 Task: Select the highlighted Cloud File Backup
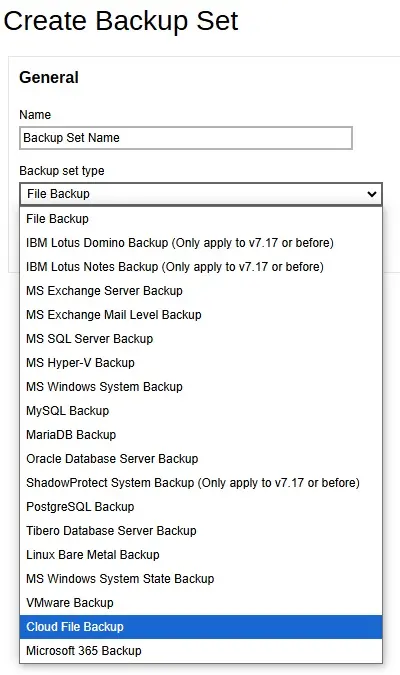[201, 627]
